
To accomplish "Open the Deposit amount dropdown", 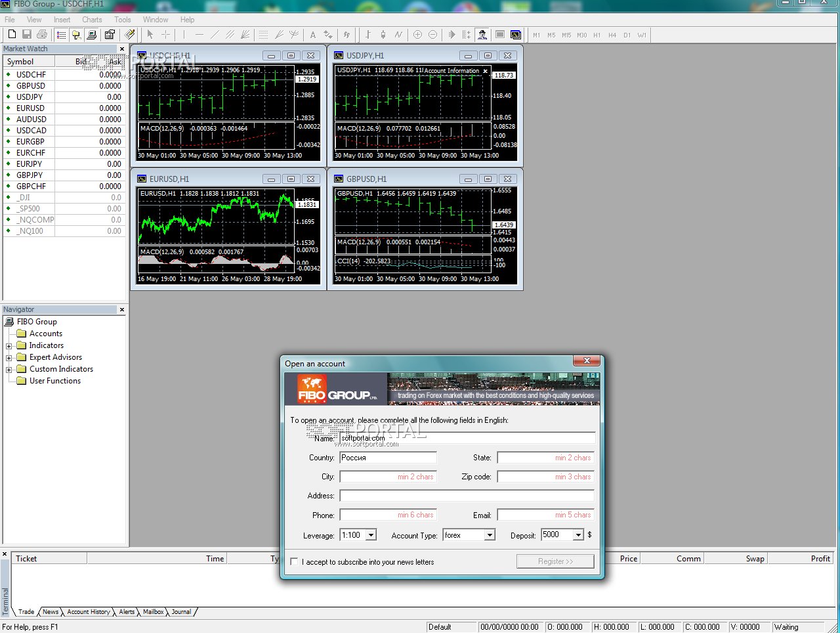I will 578,535.
